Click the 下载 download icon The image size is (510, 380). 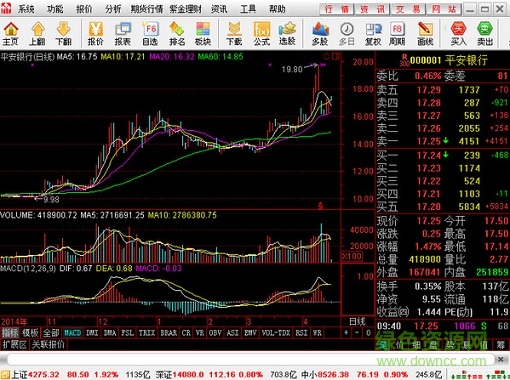click(234, 34)
